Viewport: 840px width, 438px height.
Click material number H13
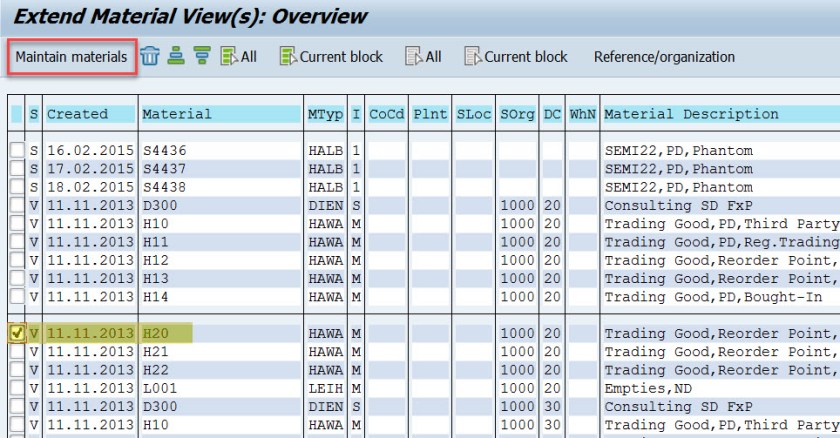[155, 278]
